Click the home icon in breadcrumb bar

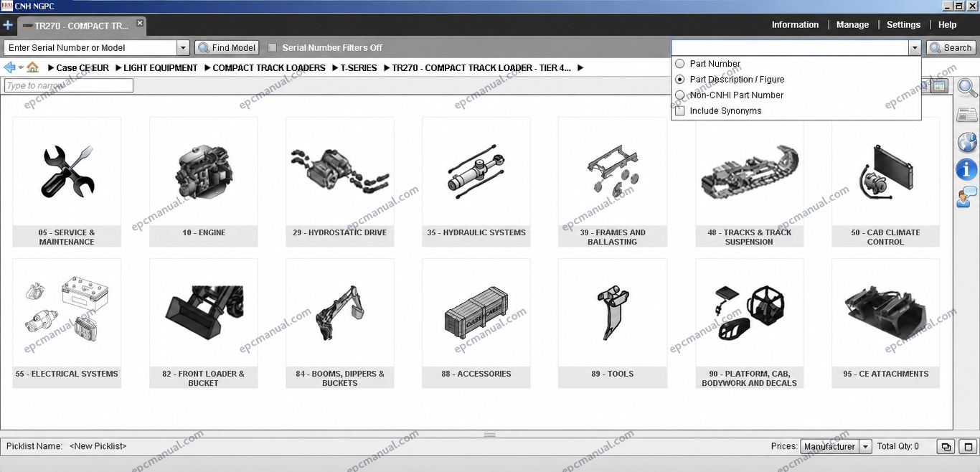click(32, 67)
